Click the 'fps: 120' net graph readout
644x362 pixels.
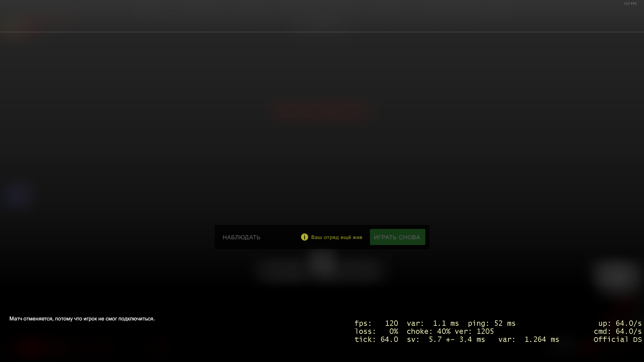click(x=376, y=323)
